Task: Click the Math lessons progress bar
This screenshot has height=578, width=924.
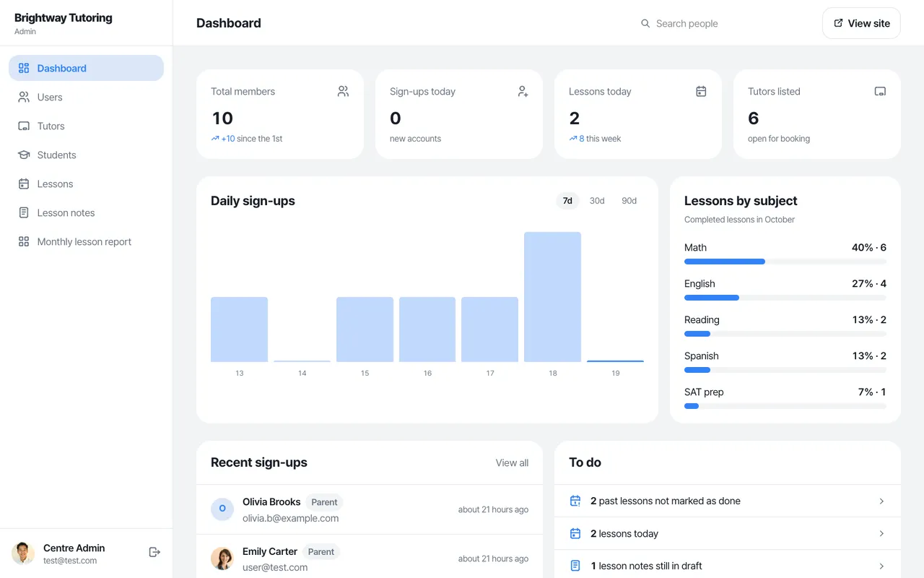Action: click(x=785, y=262)
